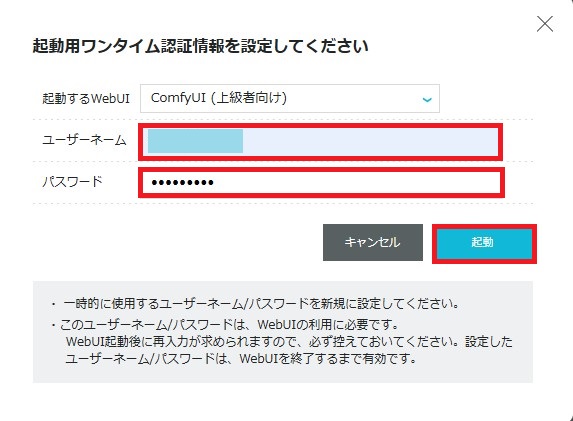Click empty area of password field
Viewport: 573px width, 421px height.
point(357,183)
